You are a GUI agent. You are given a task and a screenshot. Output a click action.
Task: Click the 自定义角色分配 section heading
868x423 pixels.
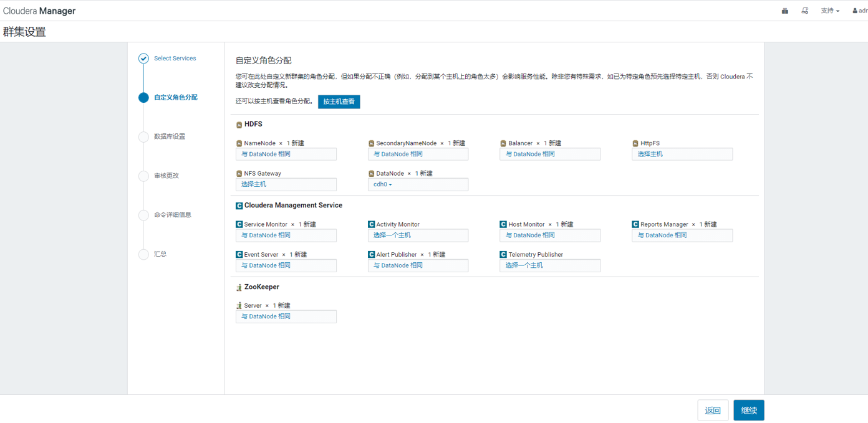click(264, 60)
